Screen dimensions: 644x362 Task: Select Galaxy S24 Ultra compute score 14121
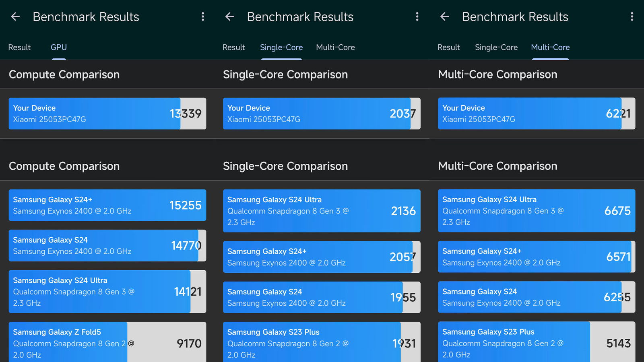[x=107, y=292]
